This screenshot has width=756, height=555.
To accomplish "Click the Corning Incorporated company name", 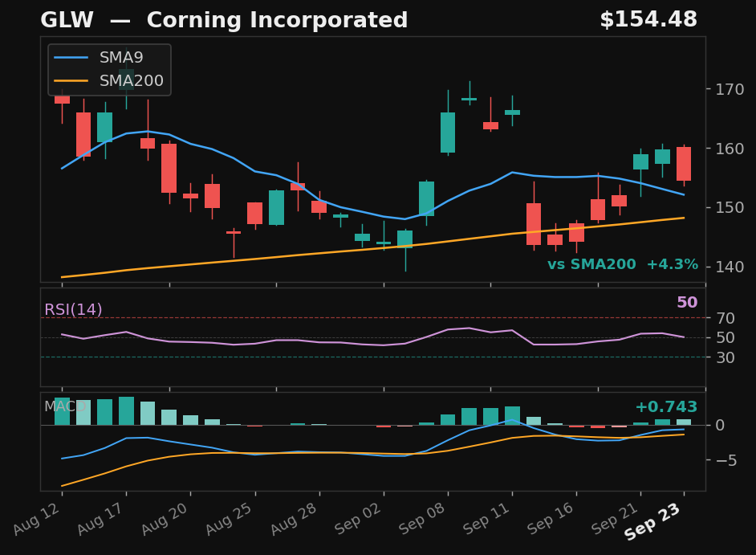I will point(277,20).
